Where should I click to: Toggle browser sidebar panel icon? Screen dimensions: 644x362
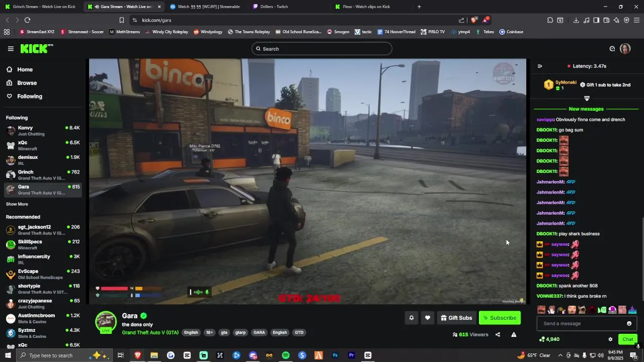pos(596,20)
